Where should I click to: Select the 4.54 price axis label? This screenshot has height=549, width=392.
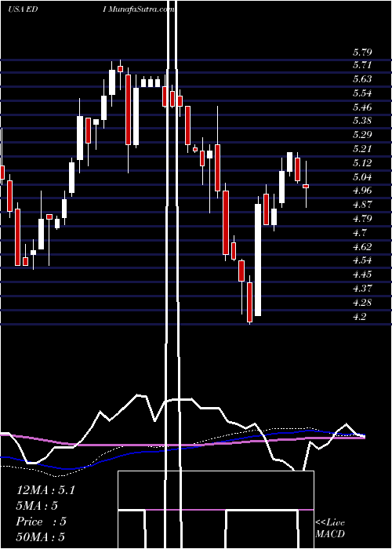coord(362,260)
